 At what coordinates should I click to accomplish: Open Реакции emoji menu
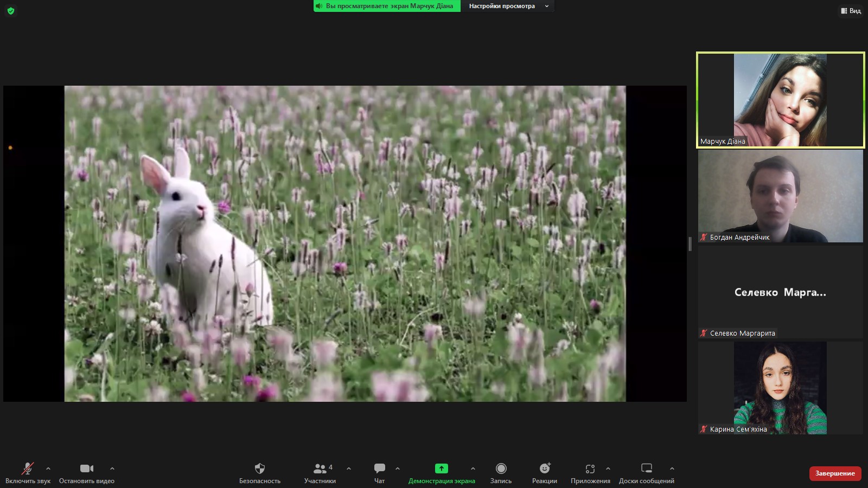point(545,473)
